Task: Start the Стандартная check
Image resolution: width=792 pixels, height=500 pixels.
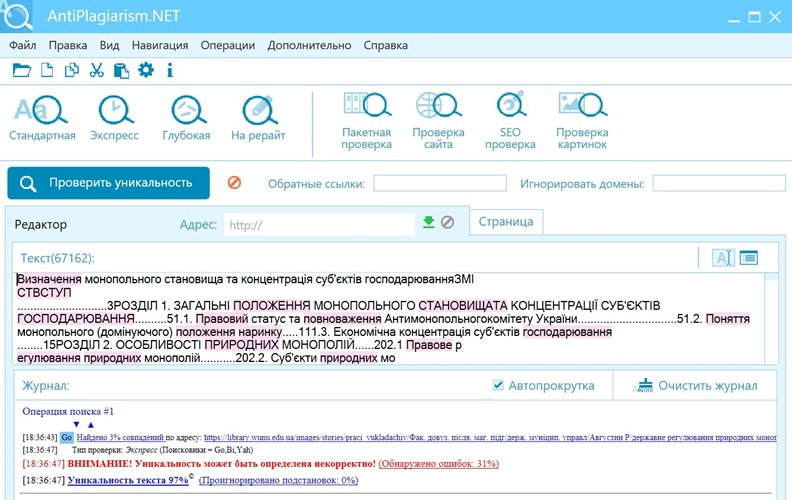Action: pos(42,119)
